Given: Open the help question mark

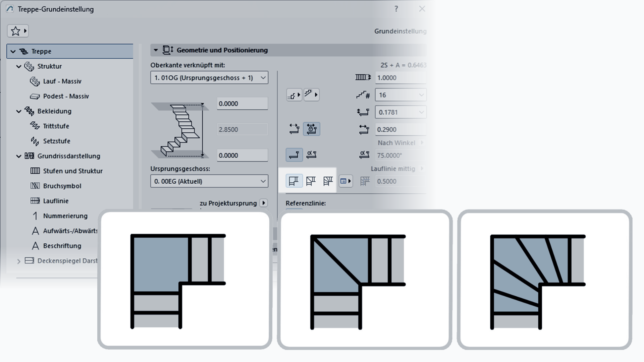Looking at the screenshot, I should [x=396, y=9].
